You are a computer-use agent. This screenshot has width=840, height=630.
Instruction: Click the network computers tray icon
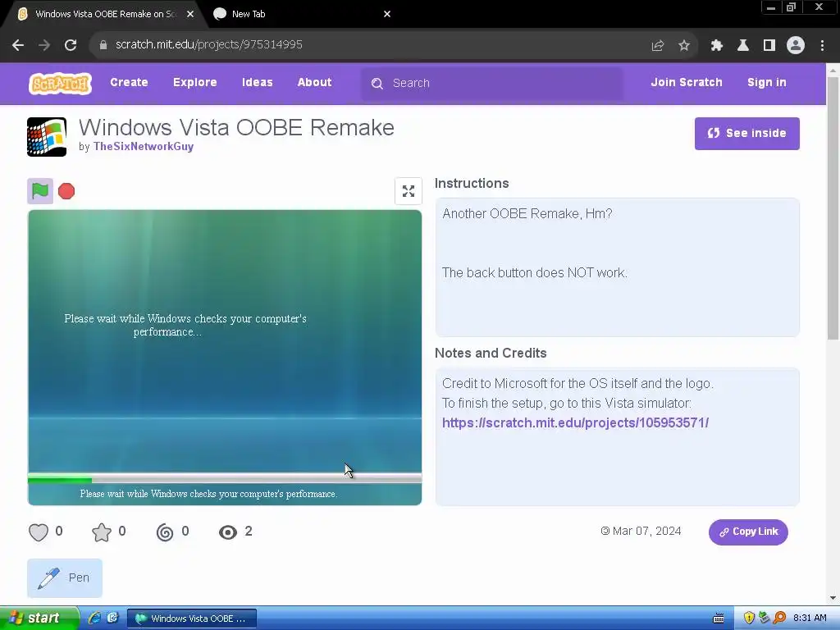pos(764,619)
